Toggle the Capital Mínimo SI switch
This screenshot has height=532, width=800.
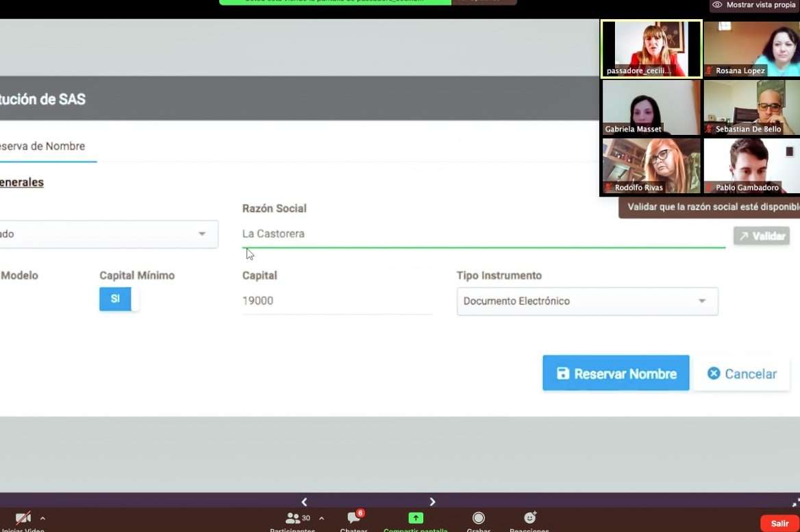[119, 299]
